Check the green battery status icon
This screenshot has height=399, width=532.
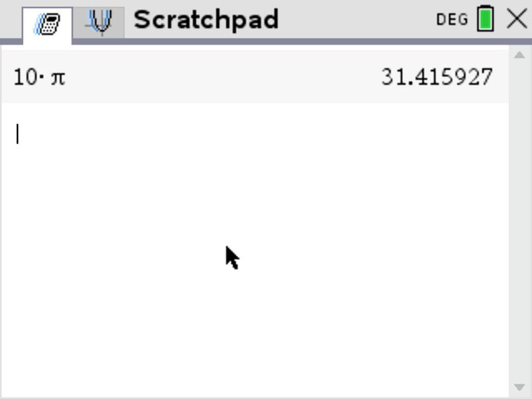[x=485, y=19]
